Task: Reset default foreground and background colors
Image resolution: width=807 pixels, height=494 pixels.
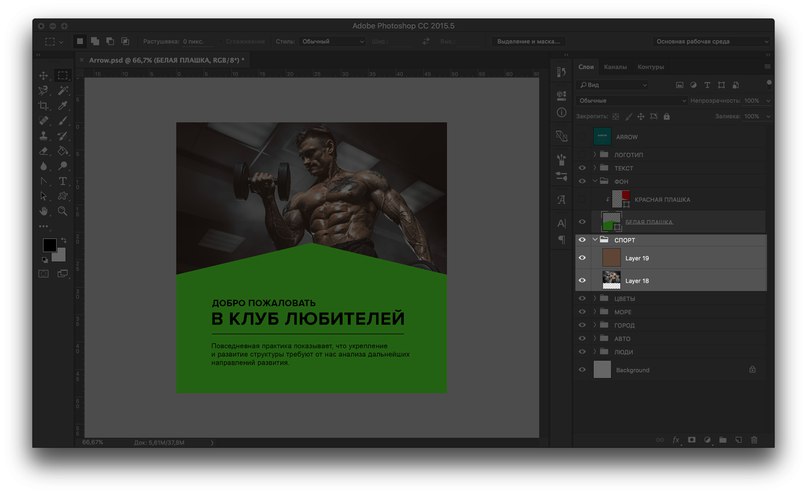Action: pos(45,259)
